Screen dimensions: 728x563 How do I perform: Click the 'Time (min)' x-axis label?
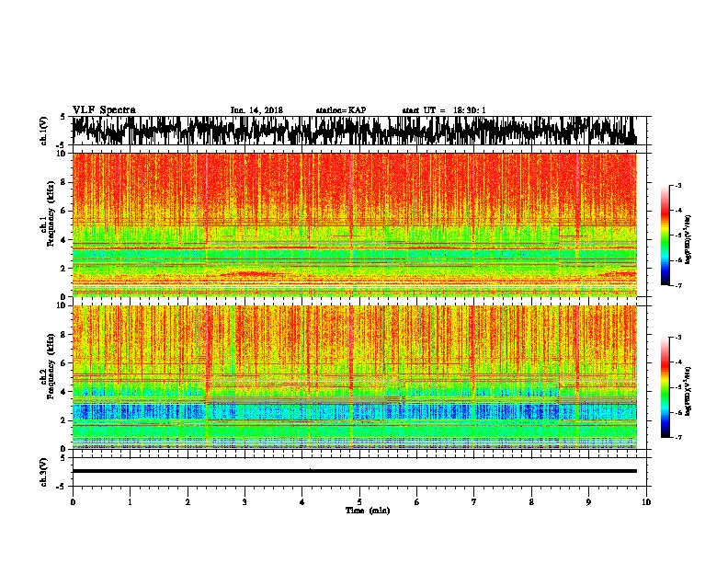pos(368,511)
